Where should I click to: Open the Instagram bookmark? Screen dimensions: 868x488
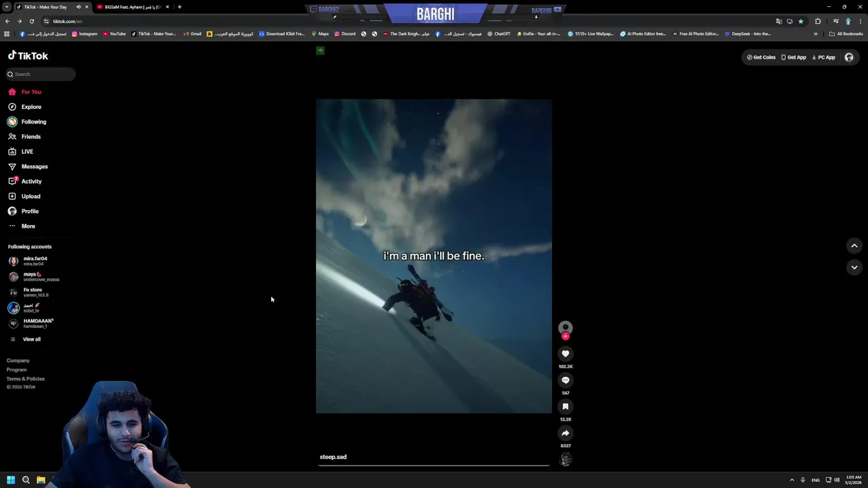[84, 34]
